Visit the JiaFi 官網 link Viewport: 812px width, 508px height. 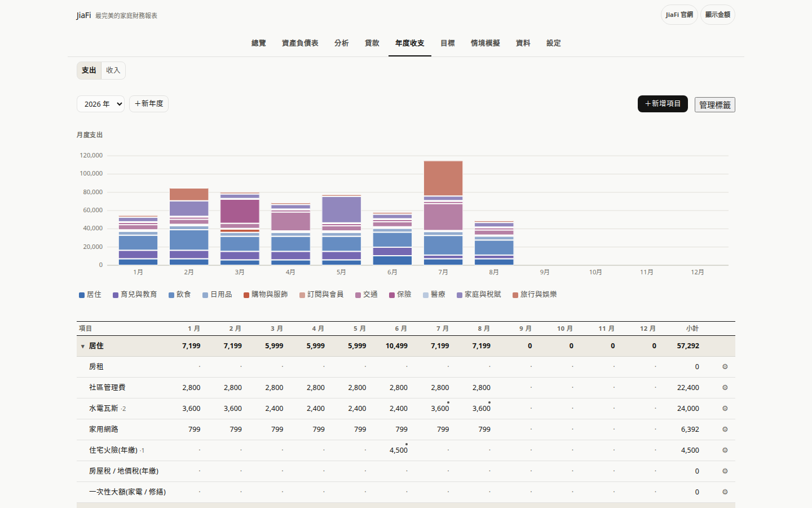679,15
